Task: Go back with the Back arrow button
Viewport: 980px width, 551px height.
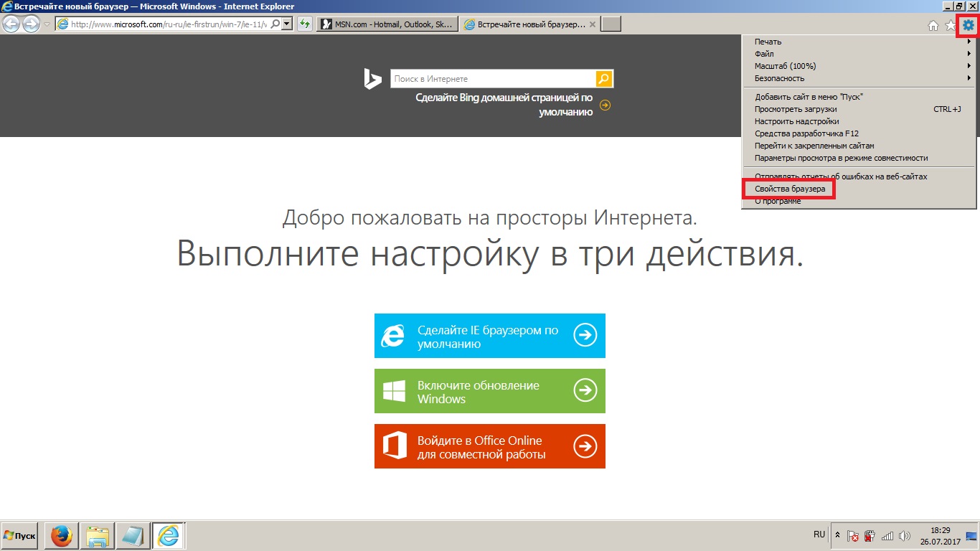Action: coord(11,24)
